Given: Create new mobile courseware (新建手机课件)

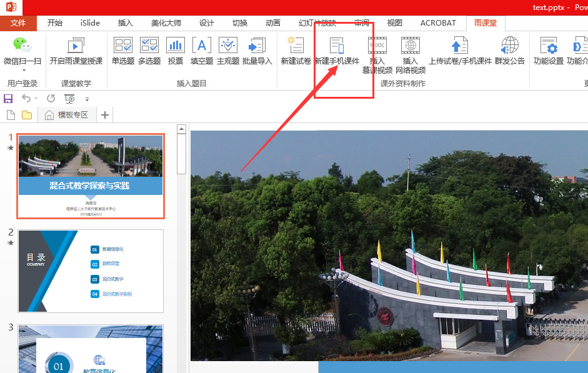Looking at the screenshot, I should coord(337,51).
